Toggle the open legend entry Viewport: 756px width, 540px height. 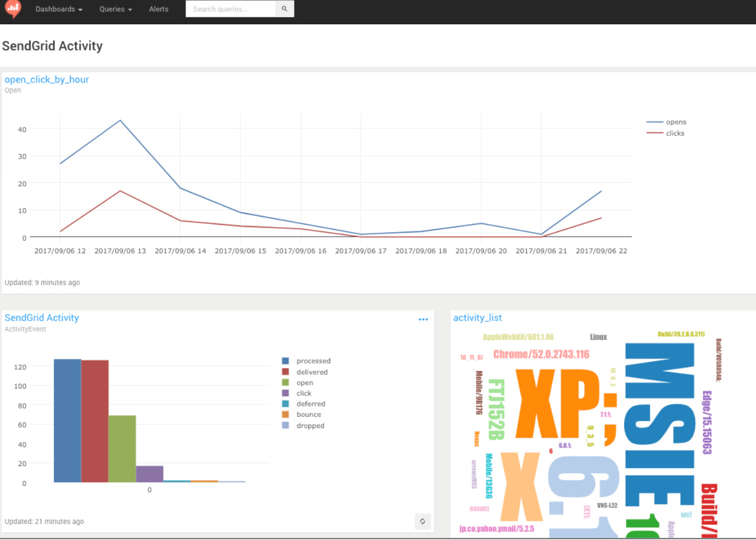click(297, 382)
